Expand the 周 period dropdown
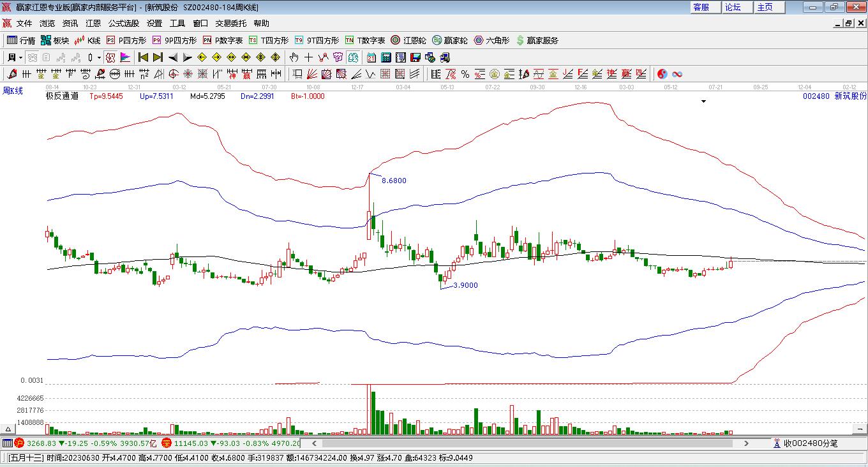 14,57
